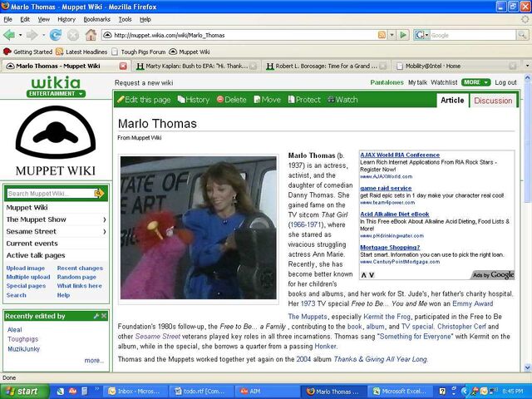Open the Edit menu
The width and height of the screenshot is (532, 399).
tap(25, 19)
